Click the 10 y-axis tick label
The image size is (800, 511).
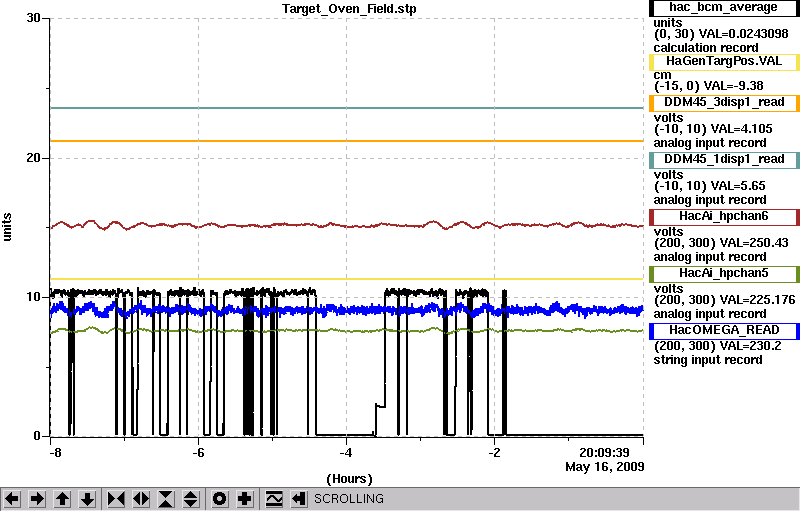(x=33, y=297)
